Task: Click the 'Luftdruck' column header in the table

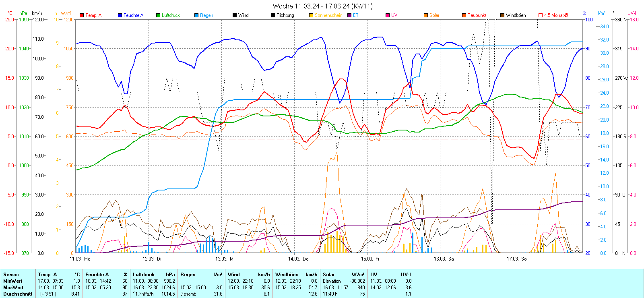Action: point(144,275)
